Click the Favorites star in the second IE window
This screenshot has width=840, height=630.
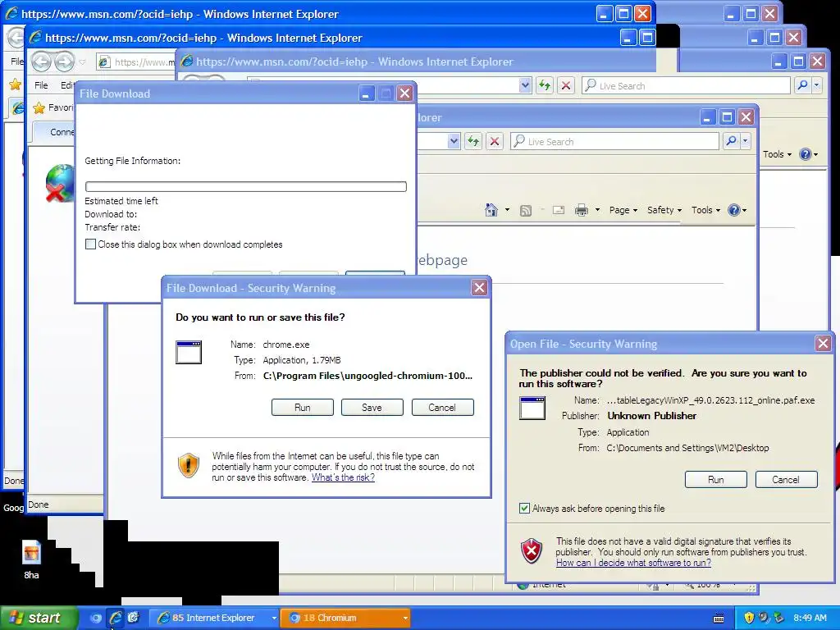39,108
